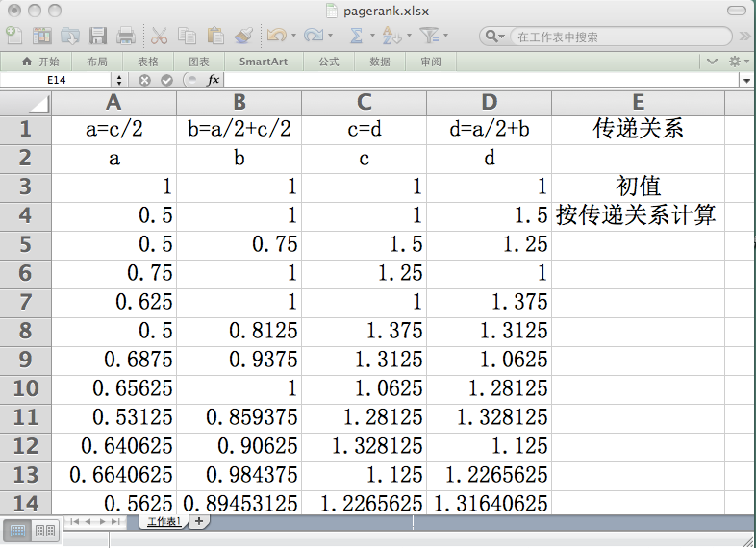Click the Paste clipboard icon
The width and height of the screenshot is (756, 548).
point(215,37)
